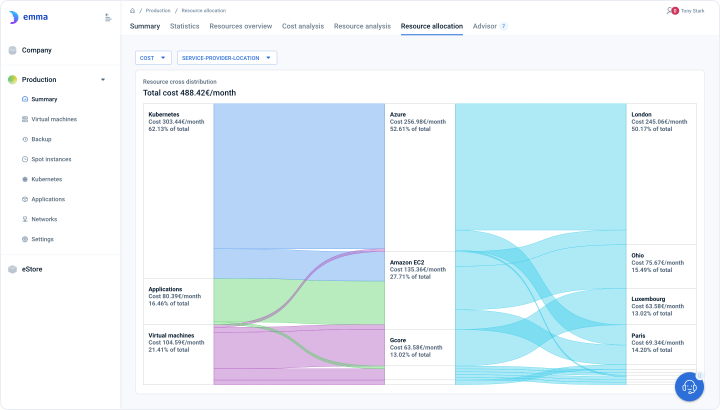Click the Total cost 488.42€/month text
Image resolution: width=720 pixels, height=410 pixels.
tap(189, 93)
